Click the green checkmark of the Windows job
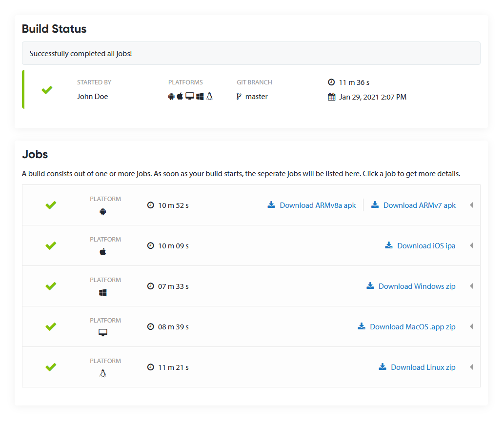 51,286
